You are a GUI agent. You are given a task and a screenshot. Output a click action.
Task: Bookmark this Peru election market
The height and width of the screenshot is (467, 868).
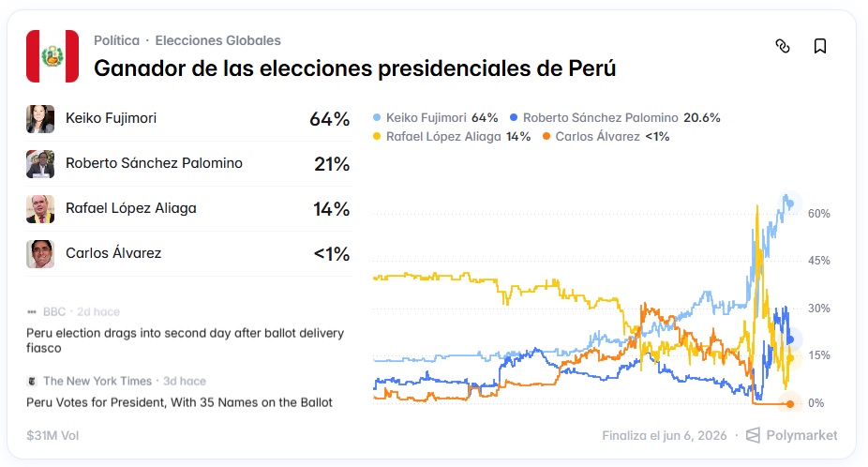[820, 46]
